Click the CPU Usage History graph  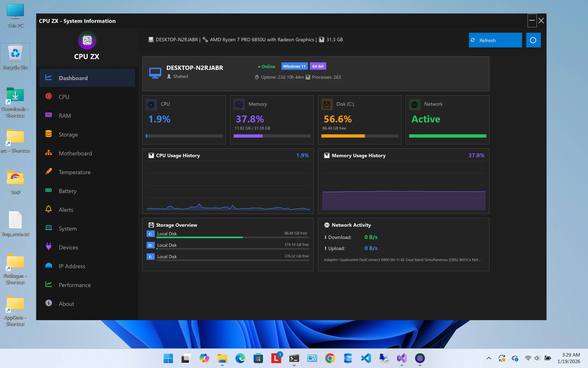coord(228,186)
